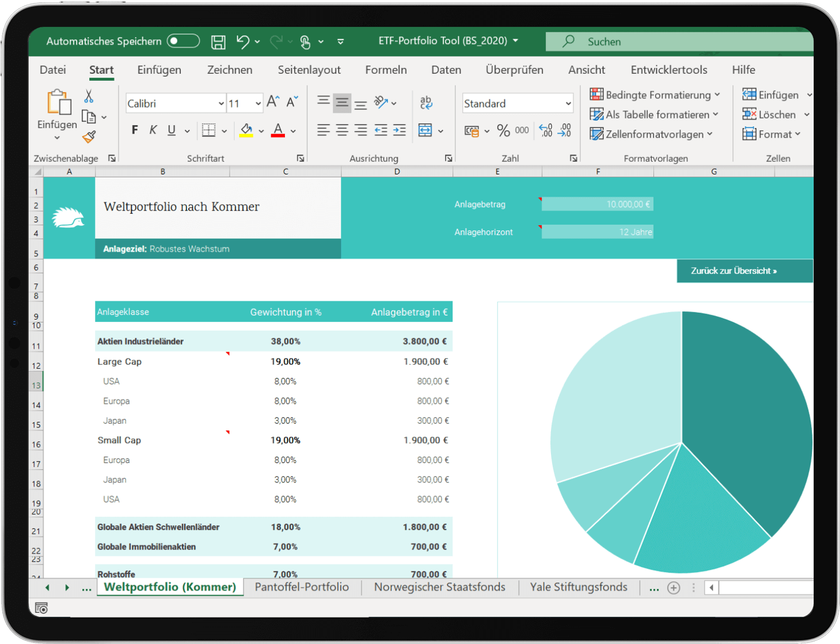Switch to Norwegischer Staatsfonds sheet
The image size is (840, 644).
[x=439, y=587]
